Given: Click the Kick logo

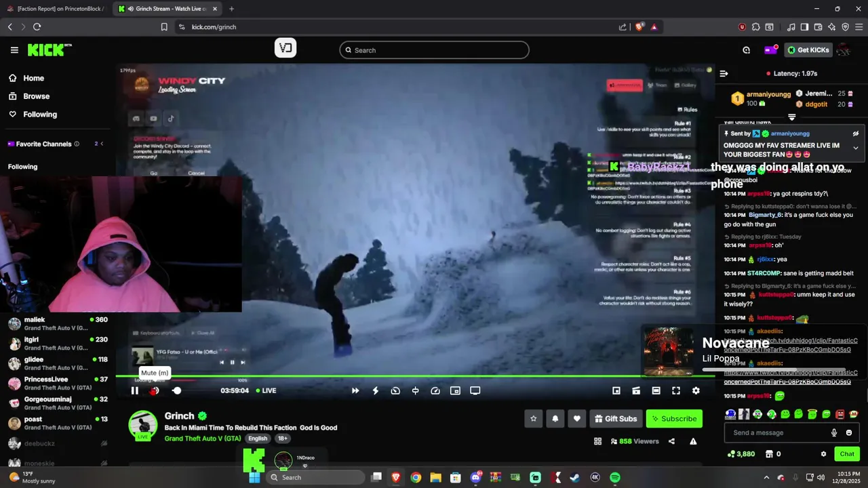Looking at the screenshot, I should coord(50,50).
